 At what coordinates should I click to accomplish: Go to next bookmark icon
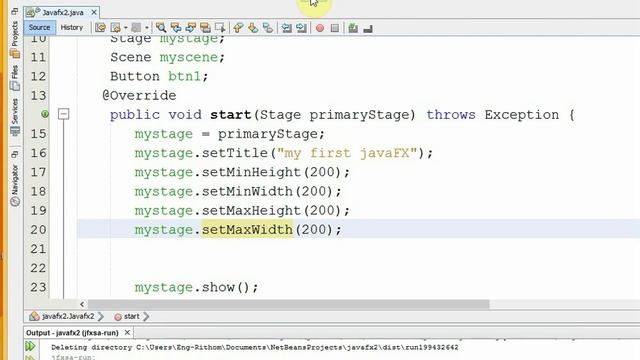pyautogui.click(x=253, y=28)
